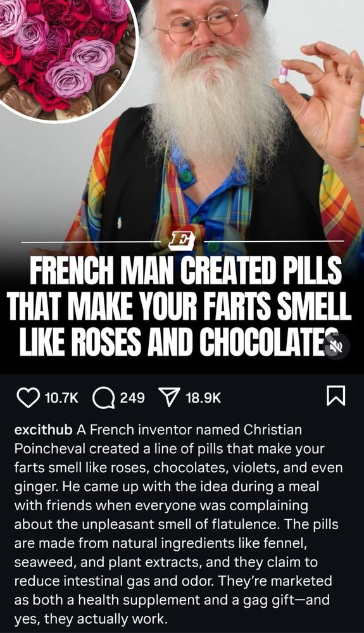The image size is (364, 633).
Task: Tap the caption ending 'yes, they actually work.'
Action: tap(177, 524)
